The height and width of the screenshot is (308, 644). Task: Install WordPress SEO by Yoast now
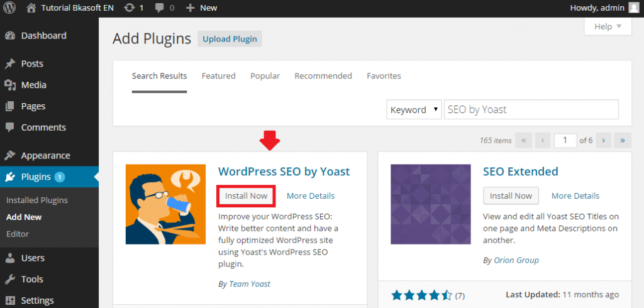(x=246, y=195)
